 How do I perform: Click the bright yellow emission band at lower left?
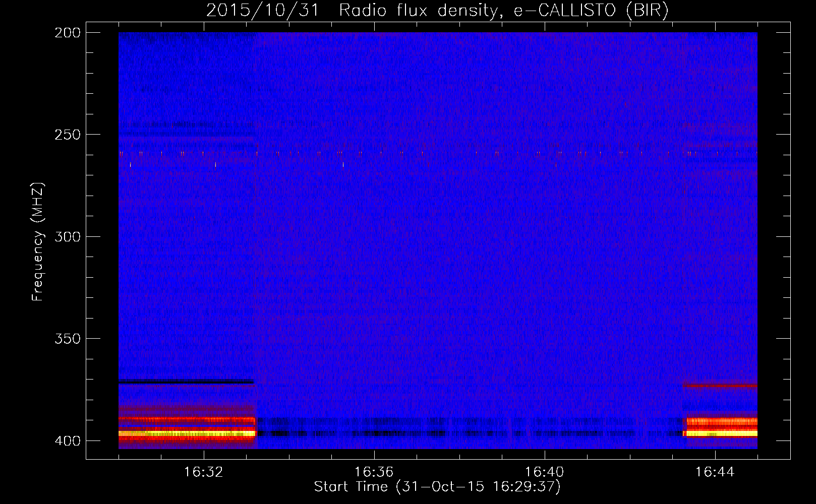(x=187, y=433)
